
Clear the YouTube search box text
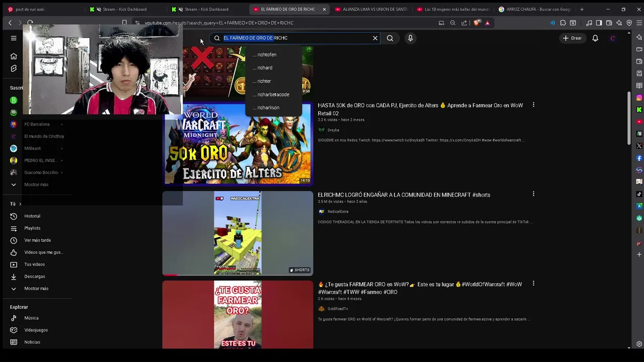click(x=375, y=38)
